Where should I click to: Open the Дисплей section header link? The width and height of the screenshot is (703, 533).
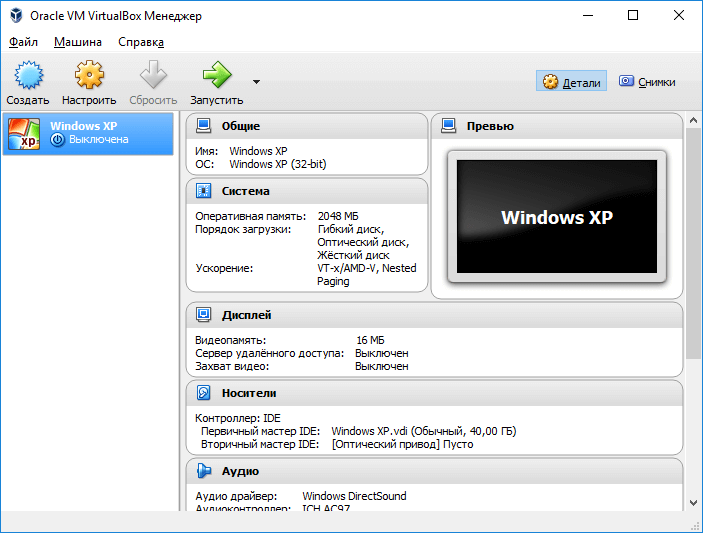[x=247, y=315]
